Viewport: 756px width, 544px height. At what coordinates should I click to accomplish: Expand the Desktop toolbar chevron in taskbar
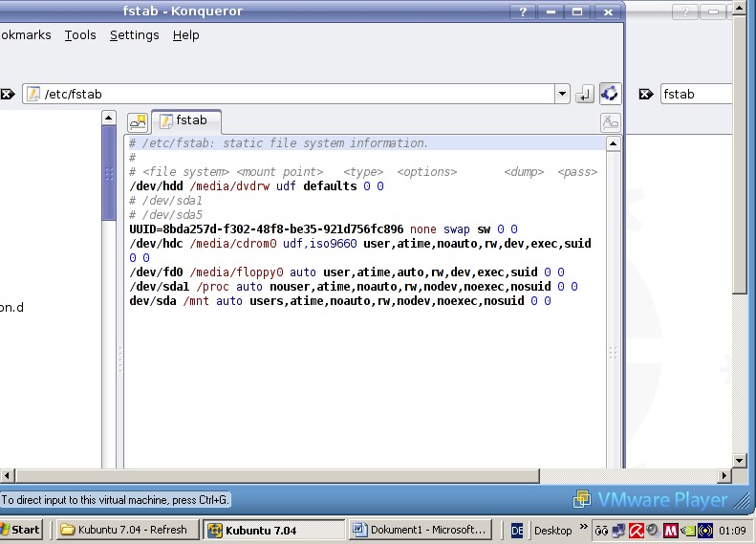click(581, 530)
